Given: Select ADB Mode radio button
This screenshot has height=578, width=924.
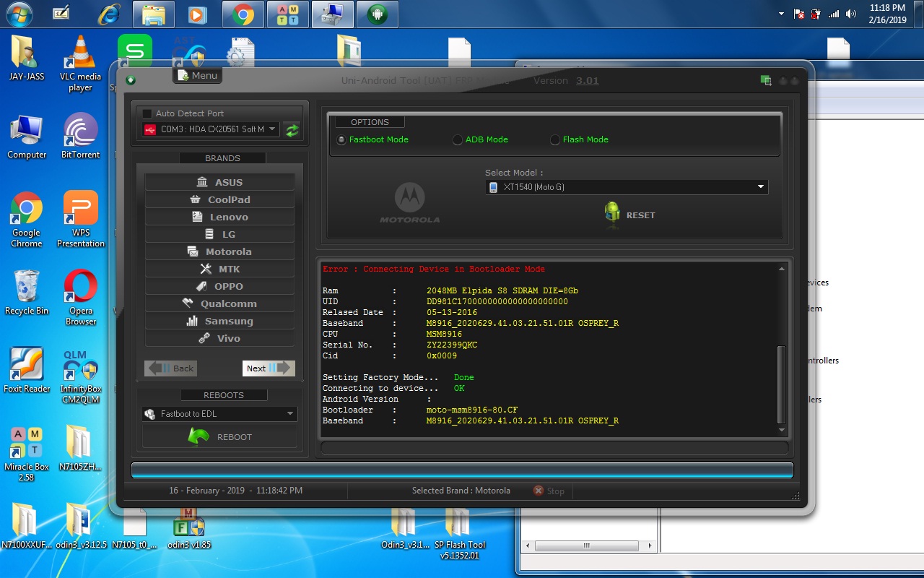Looking at the screenshot, I should coord(458,139).
